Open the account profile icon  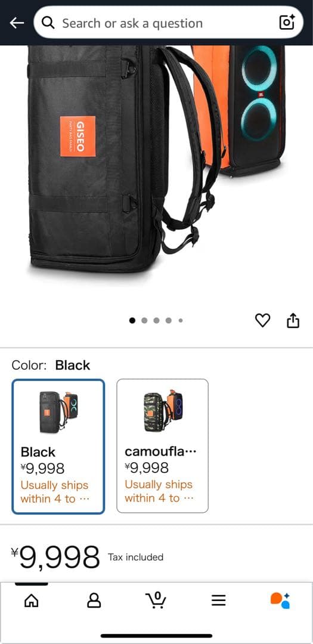click(94, 601)
